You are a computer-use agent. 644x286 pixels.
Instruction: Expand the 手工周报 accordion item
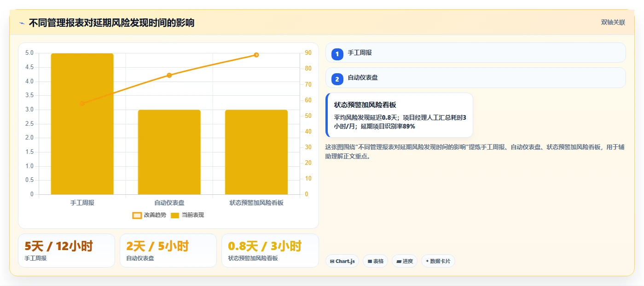[476, 53]
